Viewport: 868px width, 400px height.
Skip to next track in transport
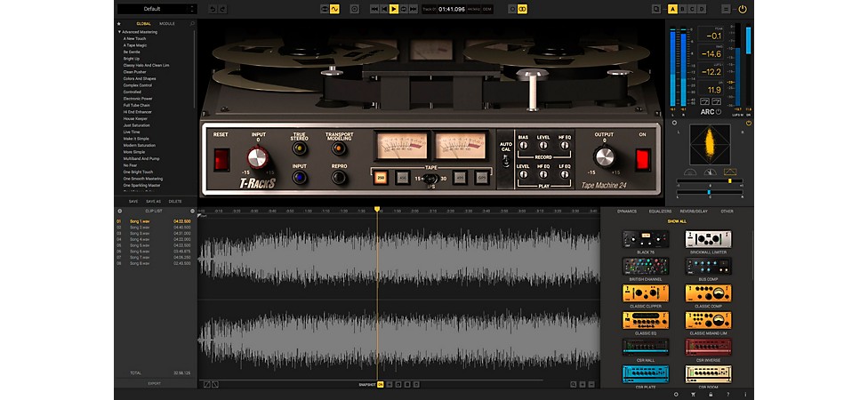coord(413,9)
